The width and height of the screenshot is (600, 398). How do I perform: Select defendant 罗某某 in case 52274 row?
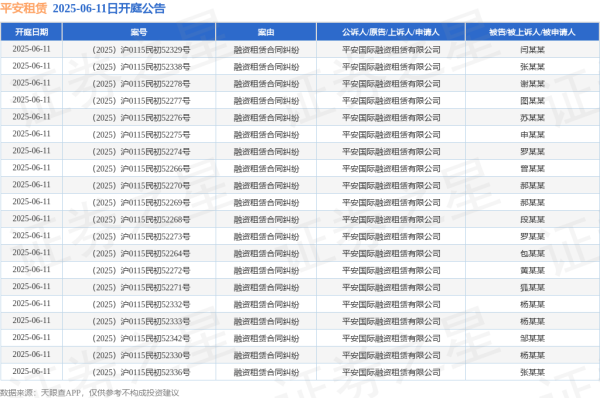point(532,152)
